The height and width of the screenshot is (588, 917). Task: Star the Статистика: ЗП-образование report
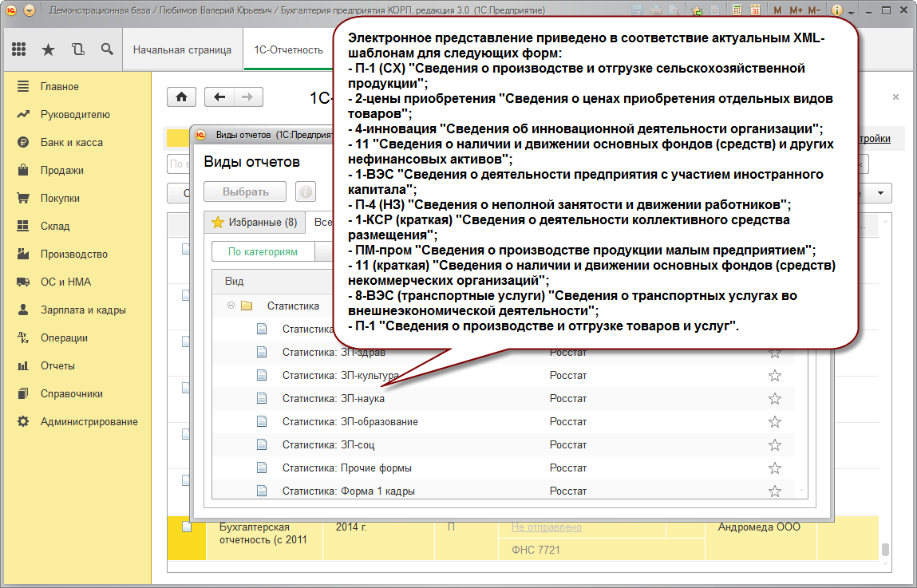[774, 421]
